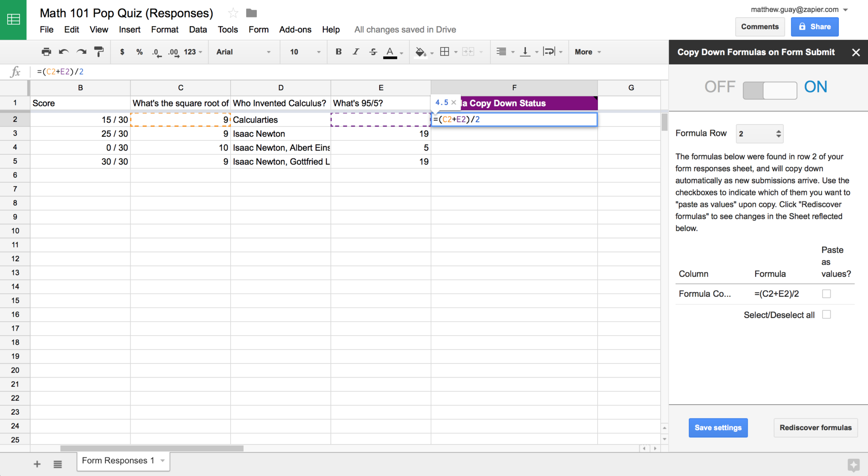Screen dimensions: 868x476
Task: Tick the Select/Deselect all checkbox
Action: (x=826, y=315)
